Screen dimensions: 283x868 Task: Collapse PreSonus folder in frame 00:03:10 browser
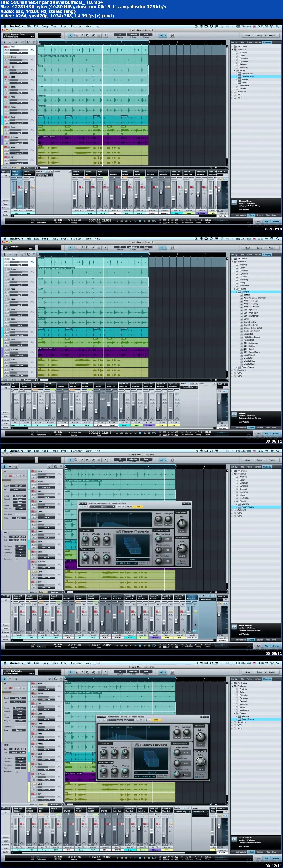232,49
